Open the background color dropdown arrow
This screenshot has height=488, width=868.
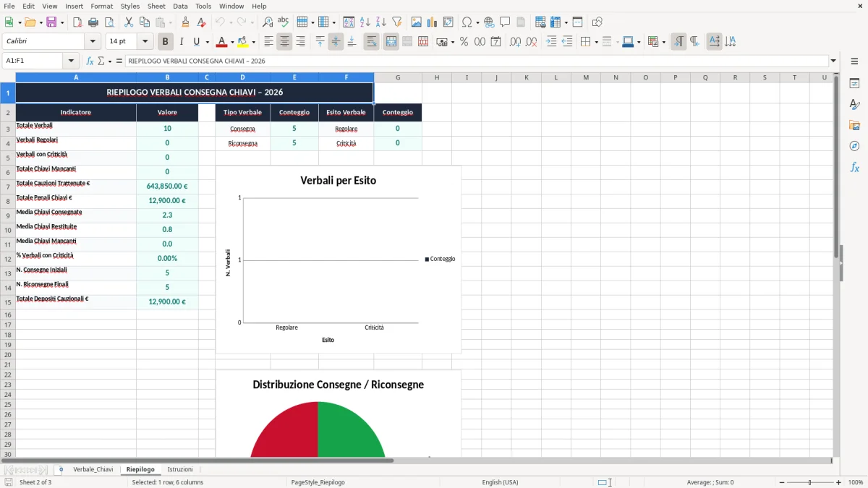click(x=254, y=42)
